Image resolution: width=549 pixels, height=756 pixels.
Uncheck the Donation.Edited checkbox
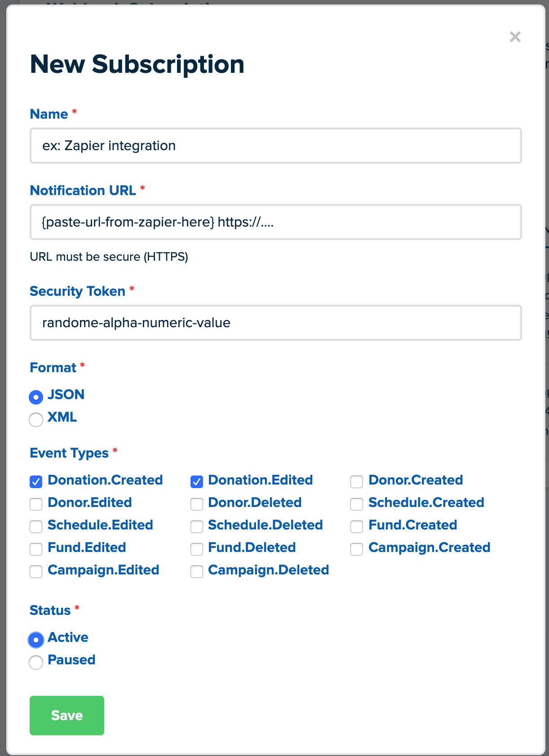(197, 481)
